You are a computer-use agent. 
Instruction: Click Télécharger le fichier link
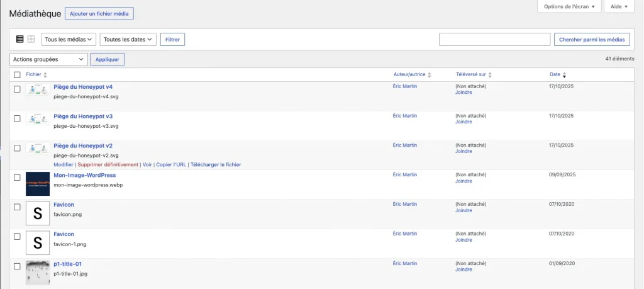pyautogui.click(x=216, y=164)
